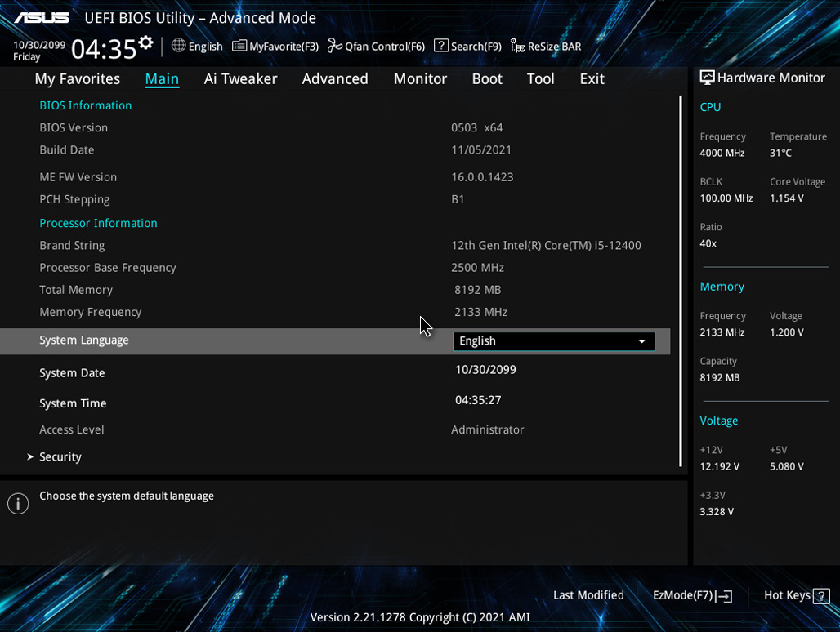
Task: Click the System Time label
Action: tap(73, 403)
